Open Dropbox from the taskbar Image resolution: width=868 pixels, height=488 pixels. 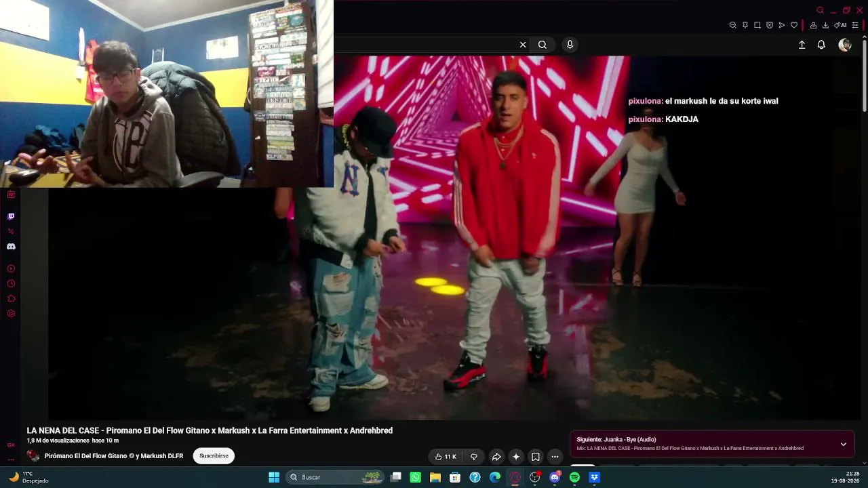[595, 477]
